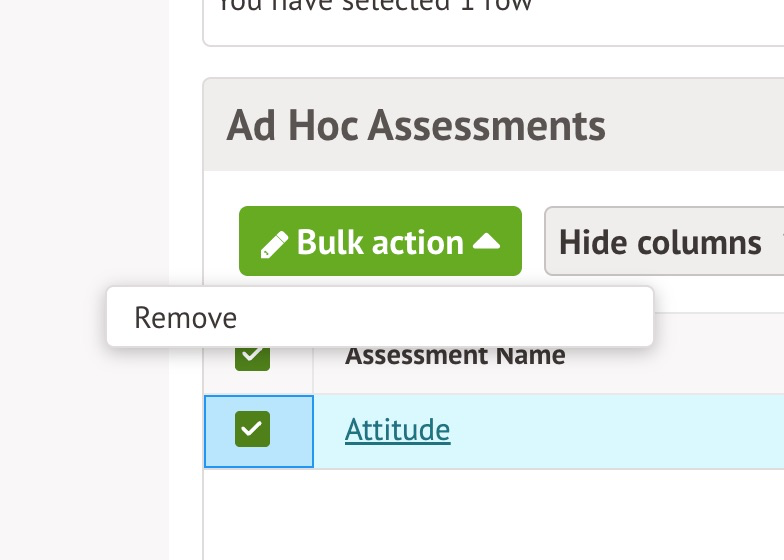Choose Remove from the bulk action menu

pyautogui.click(x=186, y=318)
